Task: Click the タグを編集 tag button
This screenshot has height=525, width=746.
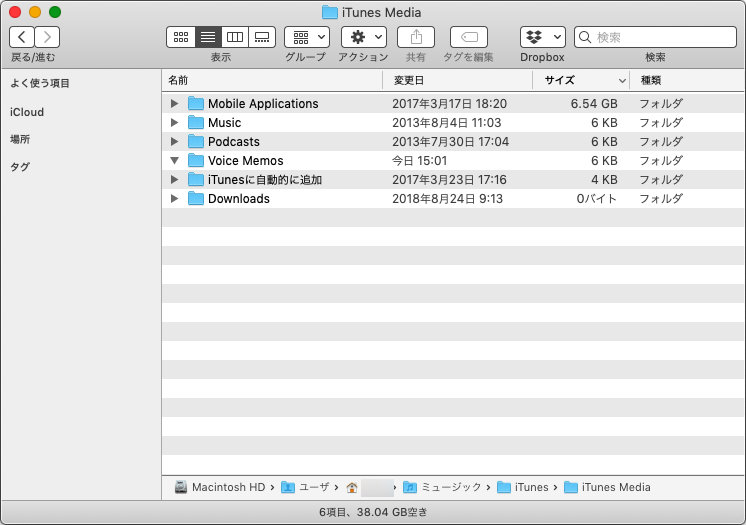Action: point(469,37)
